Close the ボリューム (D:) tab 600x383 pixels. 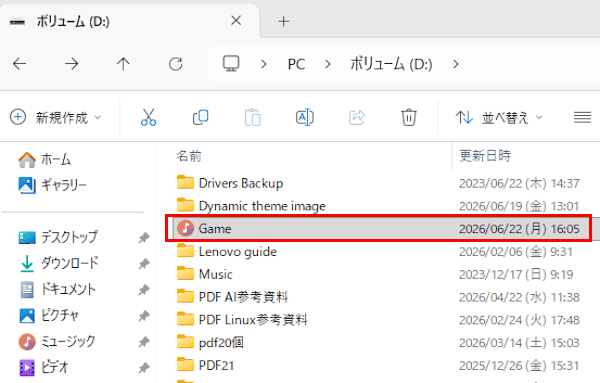click(236, 21)
